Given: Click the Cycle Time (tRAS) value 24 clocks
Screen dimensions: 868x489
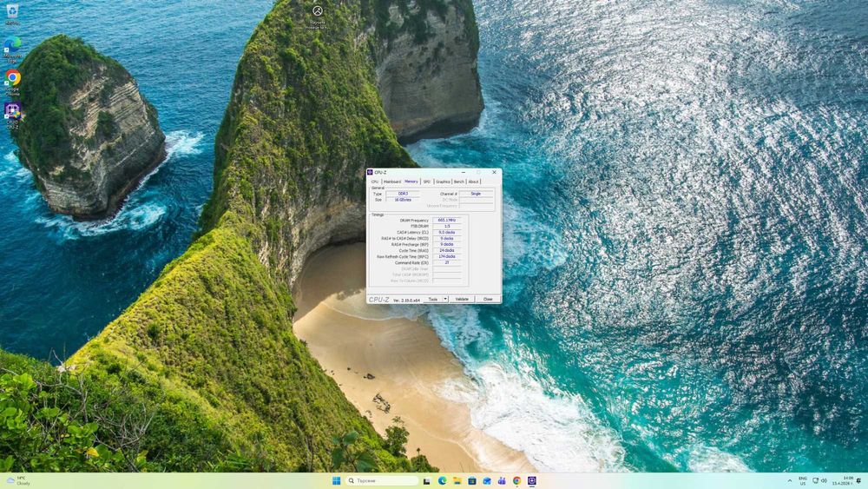Looking at the screenshot, I should pyautogui.click(x=447, y=250).
